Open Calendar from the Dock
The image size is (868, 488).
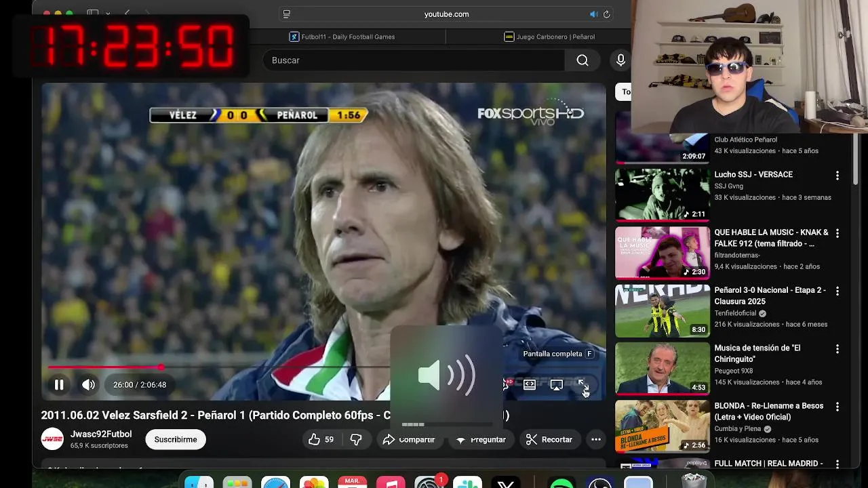click(353, 483)
